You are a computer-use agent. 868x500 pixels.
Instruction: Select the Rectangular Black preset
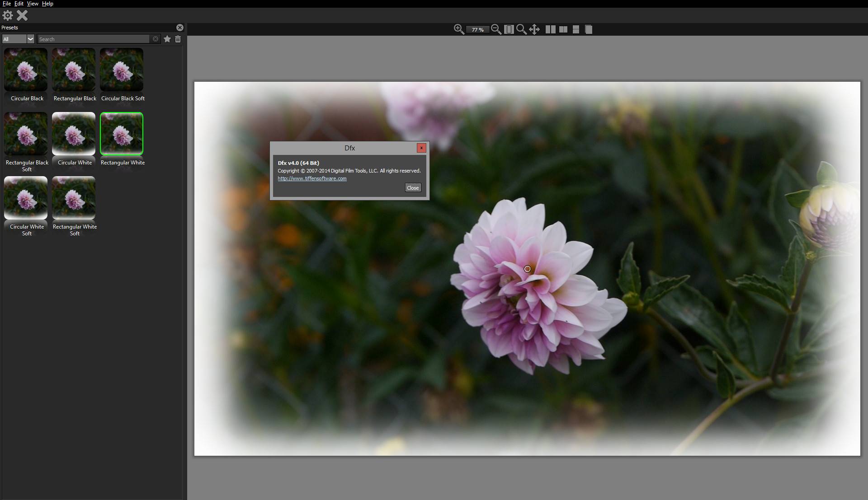point(74,70)
